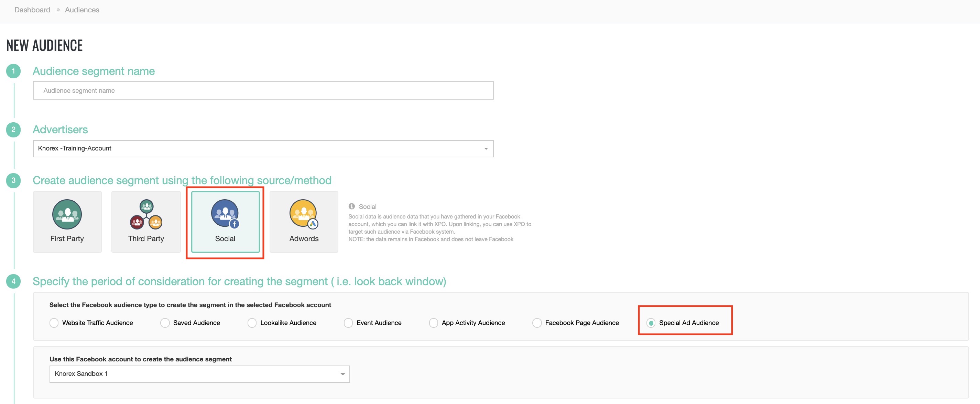The height and width of the screenshot is (404, 980).
Task: Select Special Ad Audience radio button
Action: [651, 323]
